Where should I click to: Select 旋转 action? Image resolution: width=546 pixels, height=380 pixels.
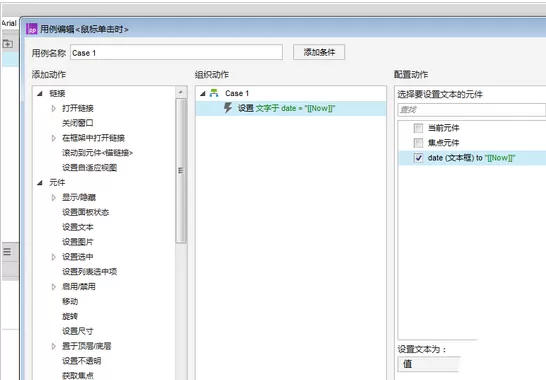[x=70, y=316]
